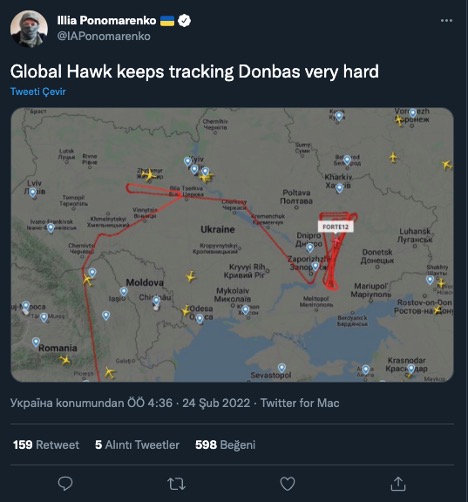Click the airport pin near Sevastopol

(282, 368)
